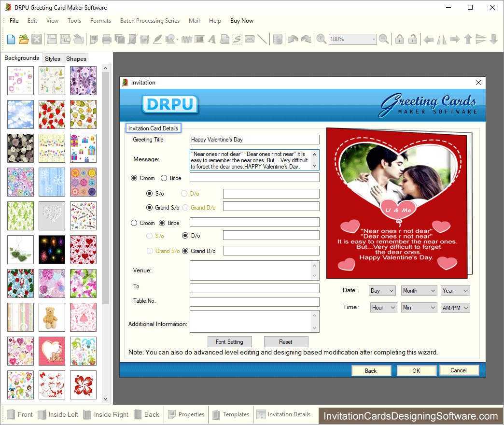Select the enabled D/o radio button
This screenshot has height=425, width=504.
(x=185, y=236)
